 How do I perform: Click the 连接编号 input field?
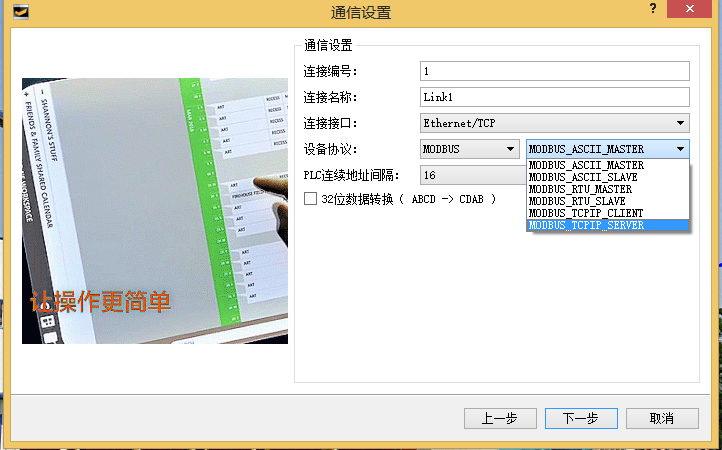tap(555, 71)
